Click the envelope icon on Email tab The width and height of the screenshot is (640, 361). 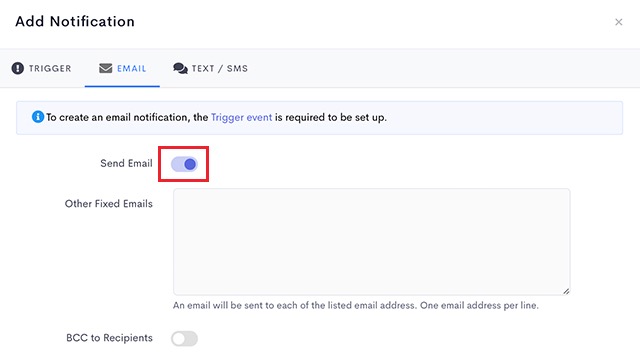click(105, 68)
